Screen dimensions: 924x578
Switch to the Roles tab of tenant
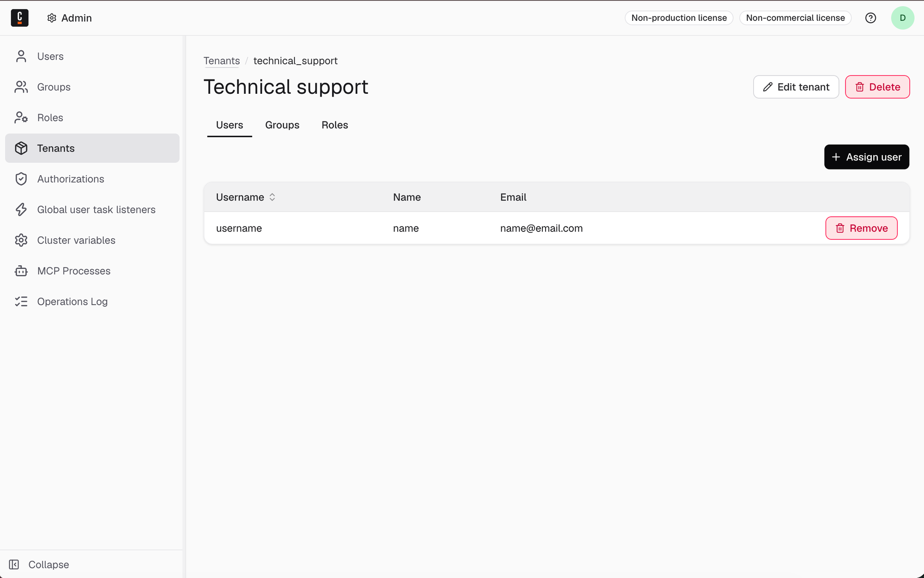click(x=335, y=125)
